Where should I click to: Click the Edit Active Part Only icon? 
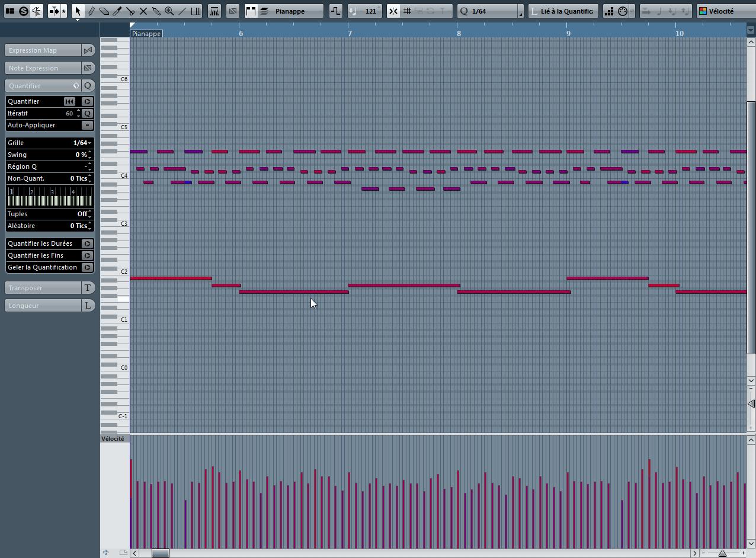pyautogui.click(x=264, y=11)
